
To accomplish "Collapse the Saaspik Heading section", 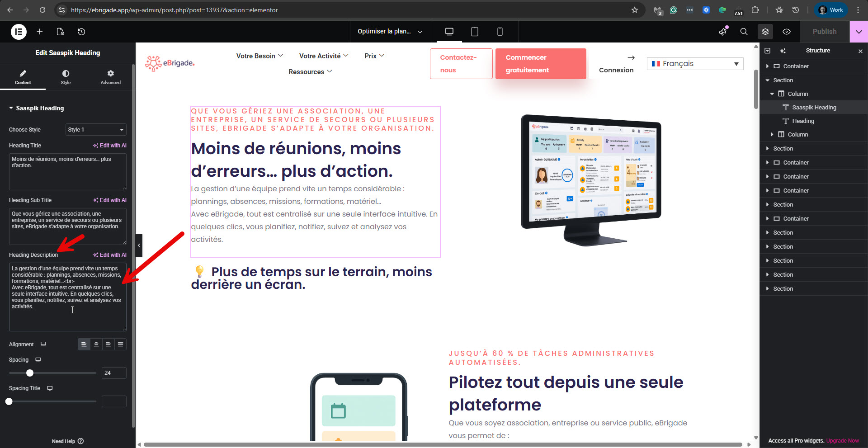I will coord(36,108).
